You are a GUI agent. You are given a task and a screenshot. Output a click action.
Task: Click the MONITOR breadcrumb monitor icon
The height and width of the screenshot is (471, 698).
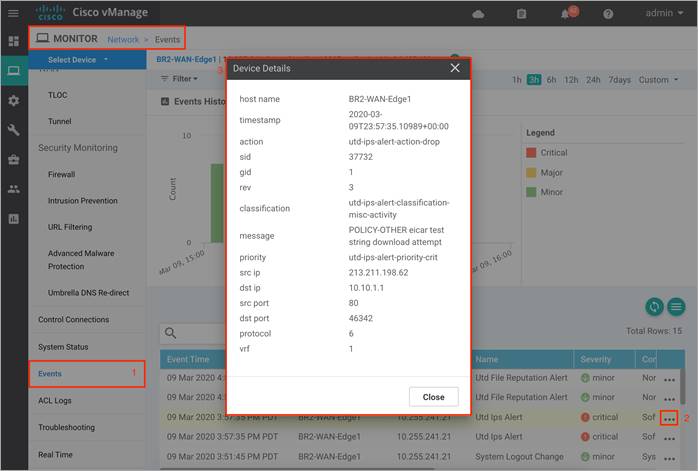(43, 38)
